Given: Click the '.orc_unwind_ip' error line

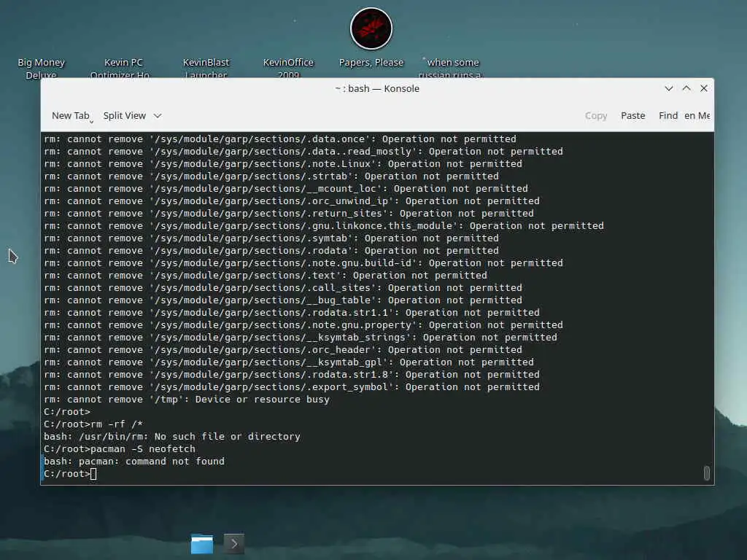Looking at the screenshot, I should [292, 201].
